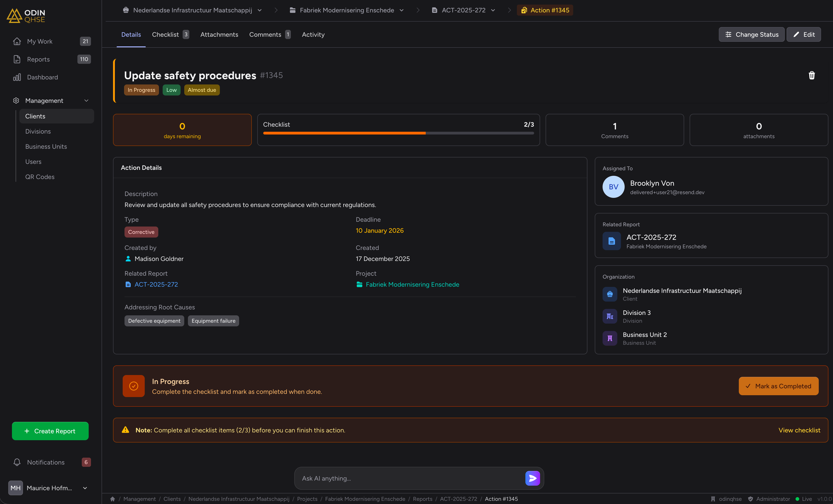Follow the View checklist link

[x=799, y=430]
